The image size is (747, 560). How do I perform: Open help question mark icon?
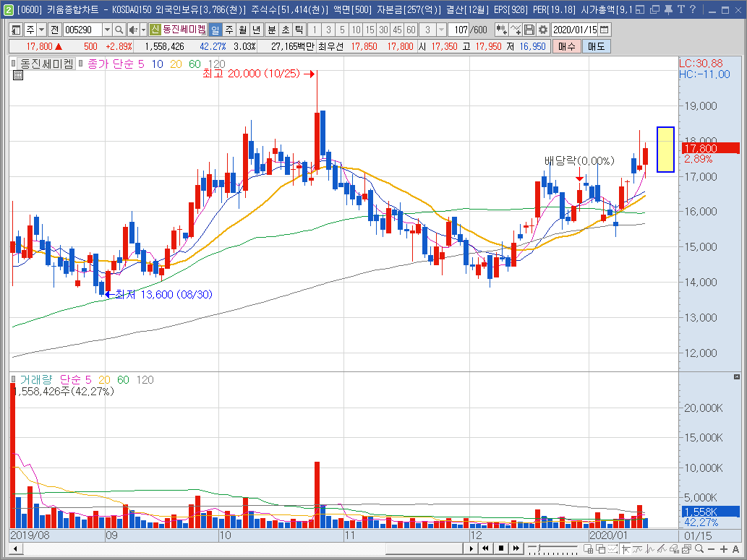click(x=693, y=9)
